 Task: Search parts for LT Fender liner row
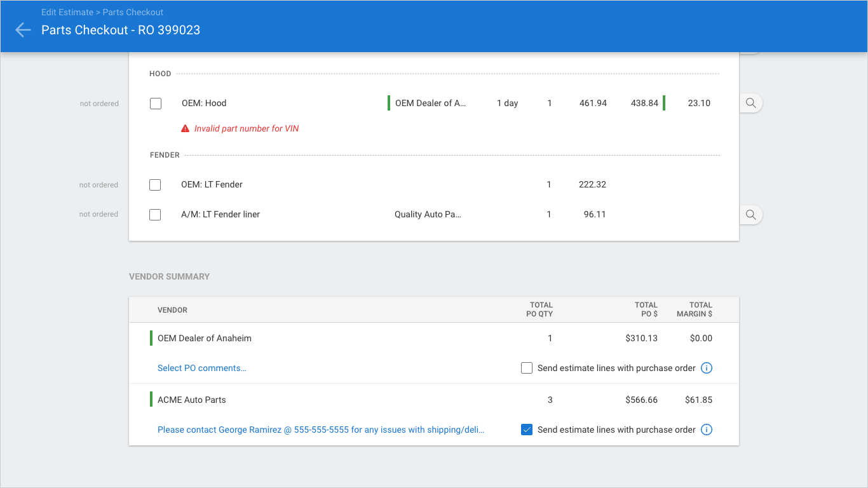click(750, 215)
